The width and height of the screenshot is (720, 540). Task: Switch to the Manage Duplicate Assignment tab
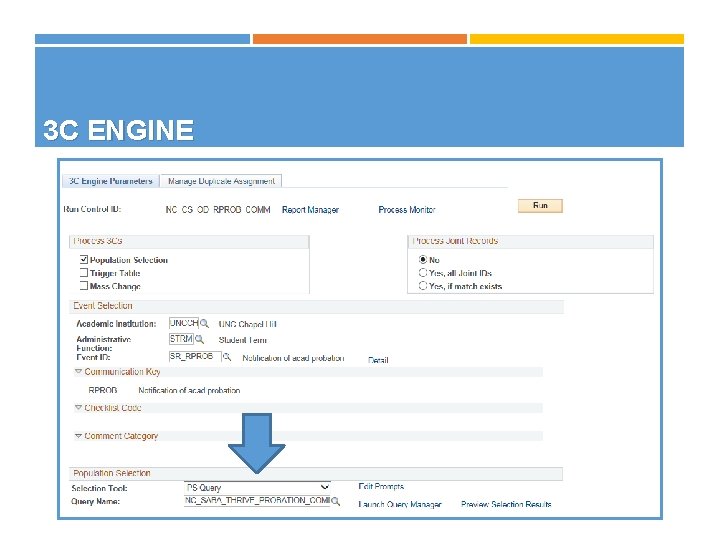221,181
